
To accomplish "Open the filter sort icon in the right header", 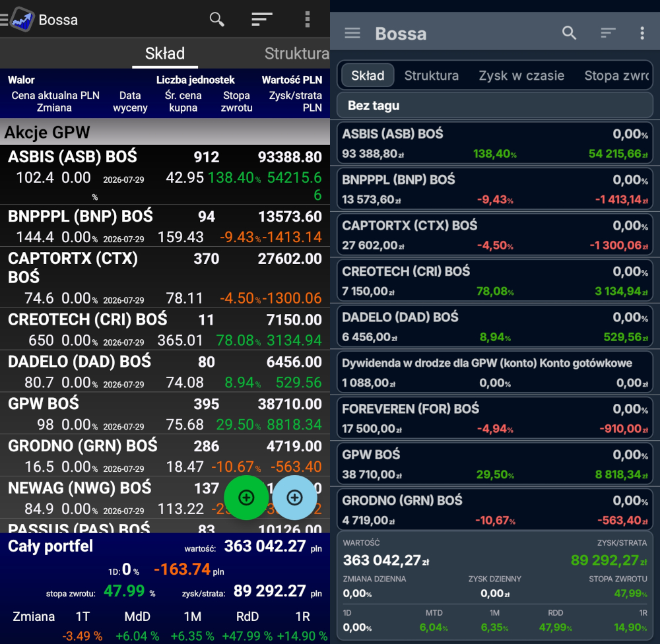I will click(608, 32).
